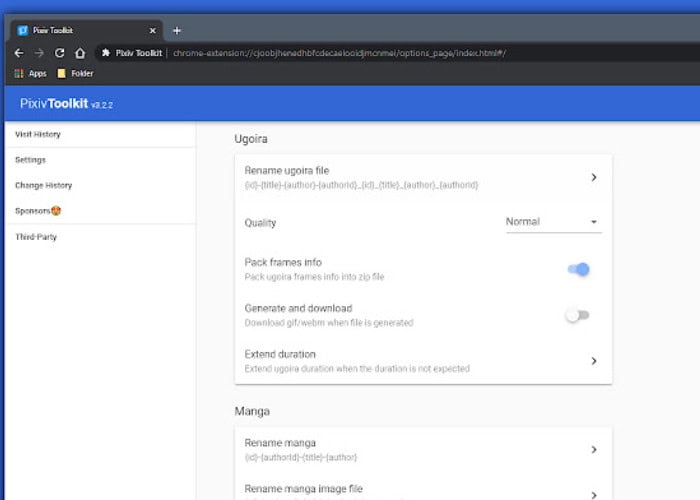The height and width of the screenshot is (500, 700).
Task: Expand Extend duration chevron
Action: coord(594,361)
